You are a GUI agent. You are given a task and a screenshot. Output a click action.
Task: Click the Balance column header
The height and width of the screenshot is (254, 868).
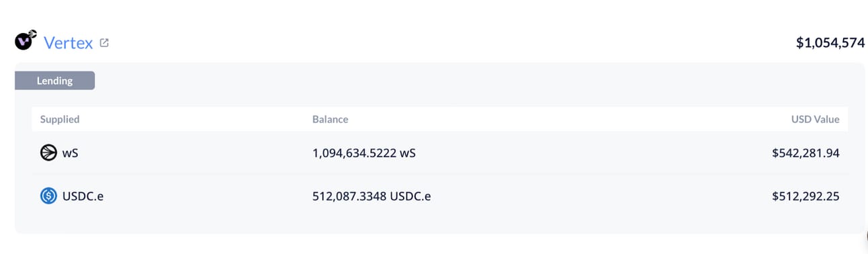click(330, 119)
